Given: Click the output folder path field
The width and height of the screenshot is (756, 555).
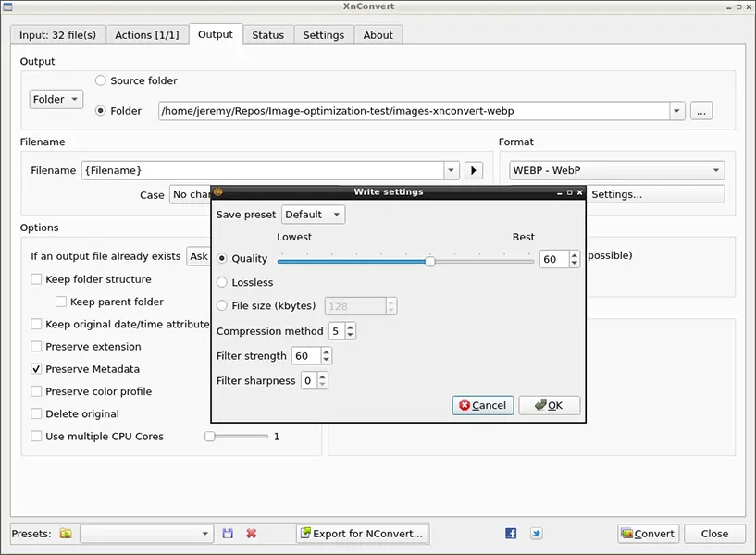Looking at the screenshot, I should [415, 111].
